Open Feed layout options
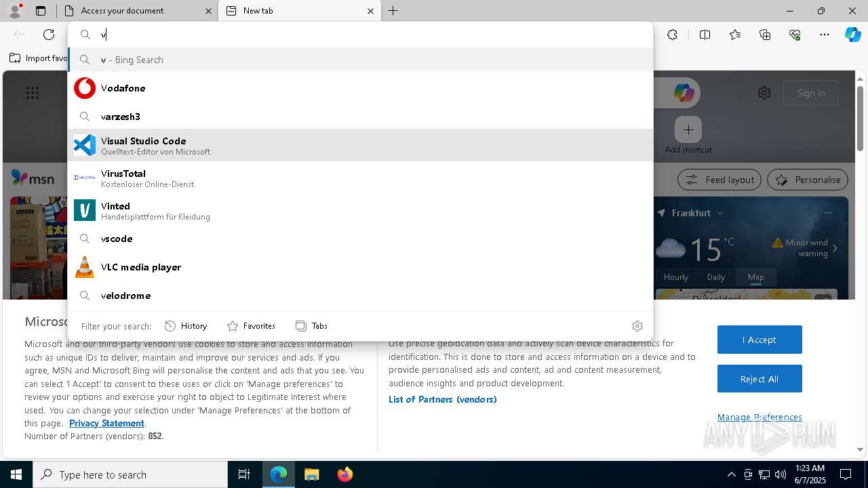The height and width of the screenshot is (488, 868). [719, 180]
